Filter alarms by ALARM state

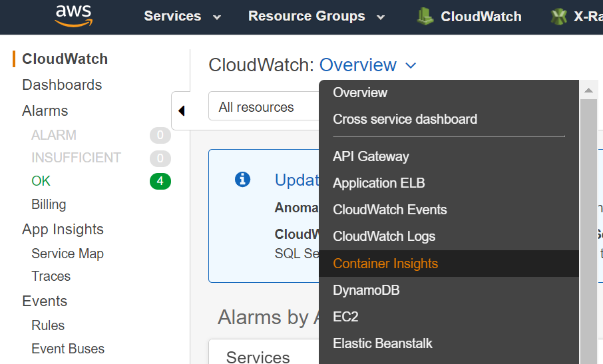53,135
